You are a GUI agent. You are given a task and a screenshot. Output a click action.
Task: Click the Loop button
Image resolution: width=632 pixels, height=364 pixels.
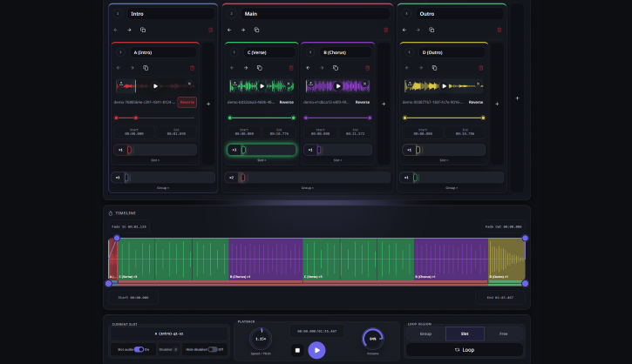click(465, 350)
